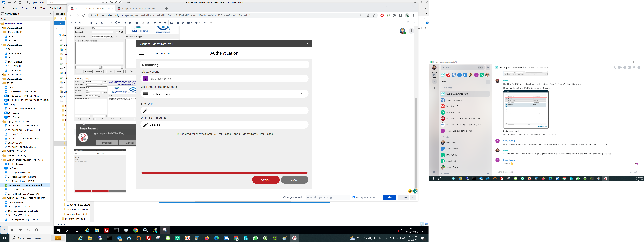
Task: Insert a task list checkbox item
Action: tap(137, 23)
